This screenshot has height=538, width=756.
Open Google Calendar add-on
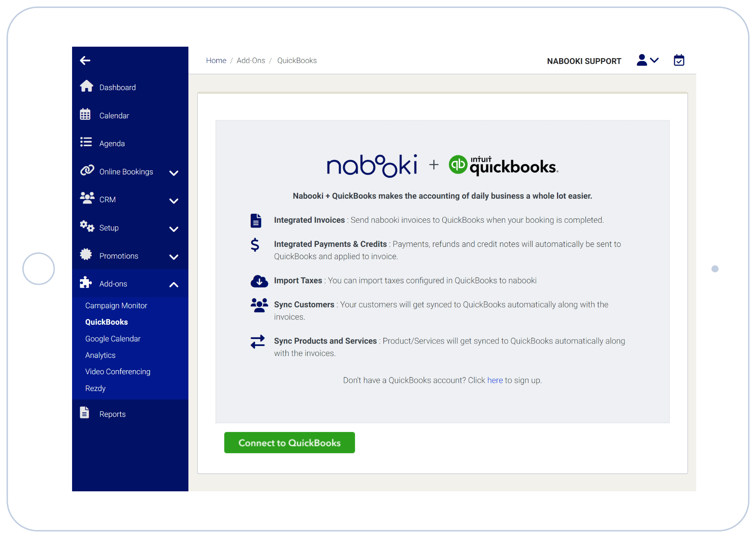[113, 339]
